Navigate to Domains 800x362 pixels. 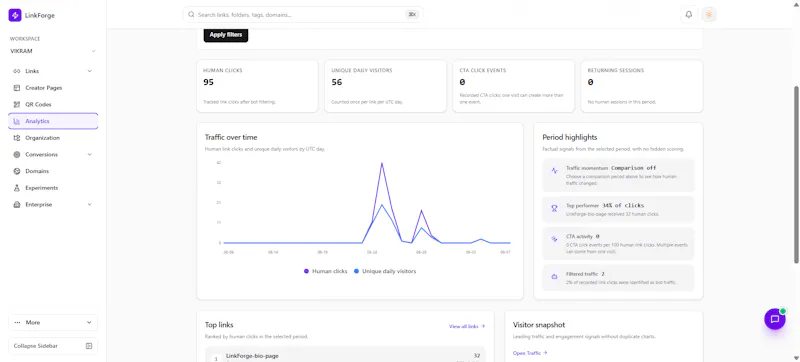(x=53, y=171)
